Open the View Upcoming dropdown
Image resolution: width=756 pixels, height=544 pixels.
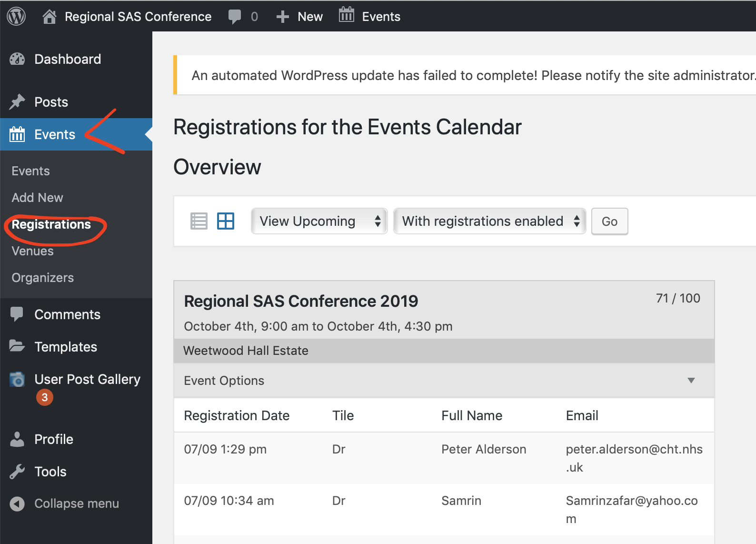click(319, 221)
